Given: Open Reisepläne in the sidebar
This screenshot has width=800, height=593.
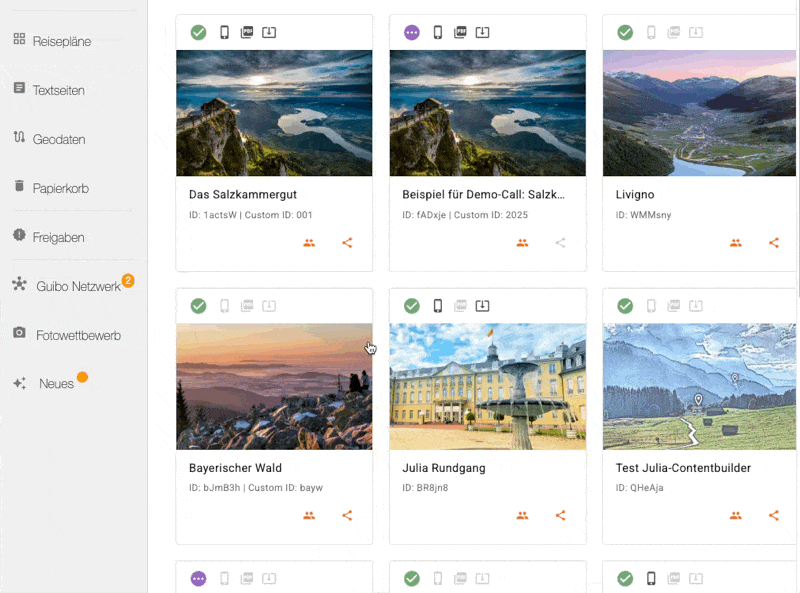Looking at the screenshot, I should click(61, 41).
